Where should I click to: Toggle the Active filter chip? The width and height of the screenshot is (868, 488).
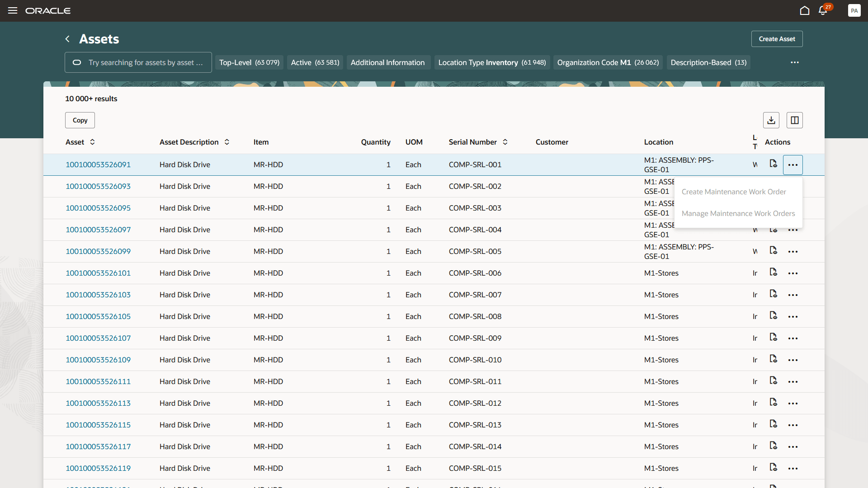(315, 62)
